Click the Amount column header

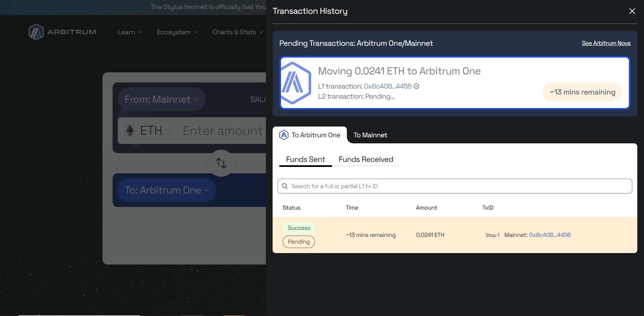click(427, 208)
